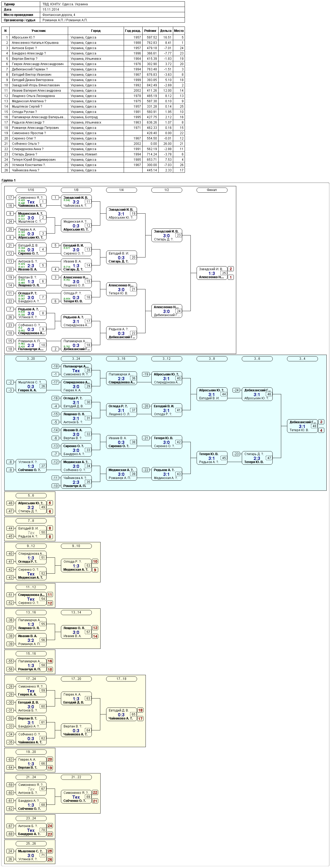Click the '3...20' round header
The image size is (332, 868).
[31, 359]
